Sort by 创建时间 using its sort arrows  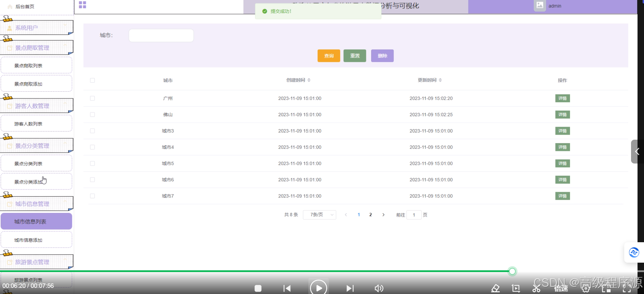309,80
